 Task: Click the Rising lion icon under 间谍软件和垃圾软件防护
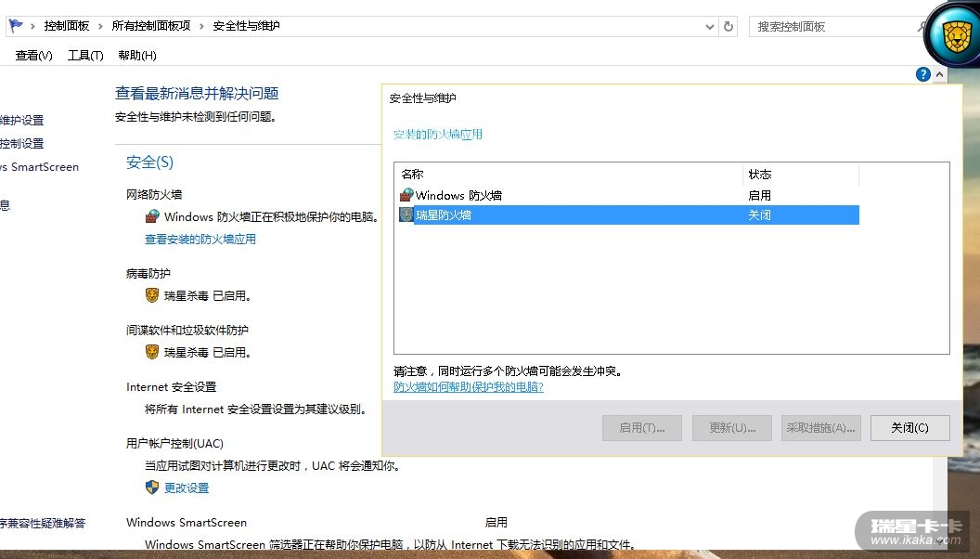click(152, 352)
